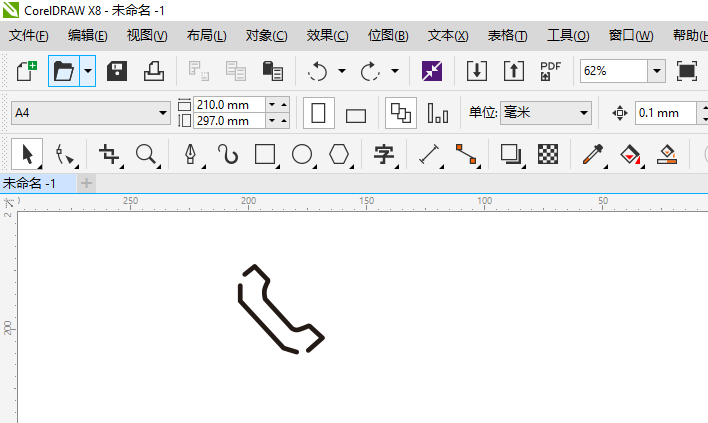708x423 pixels.
Task: Select the Text tool 字
Action: click(x=384, y=154)
